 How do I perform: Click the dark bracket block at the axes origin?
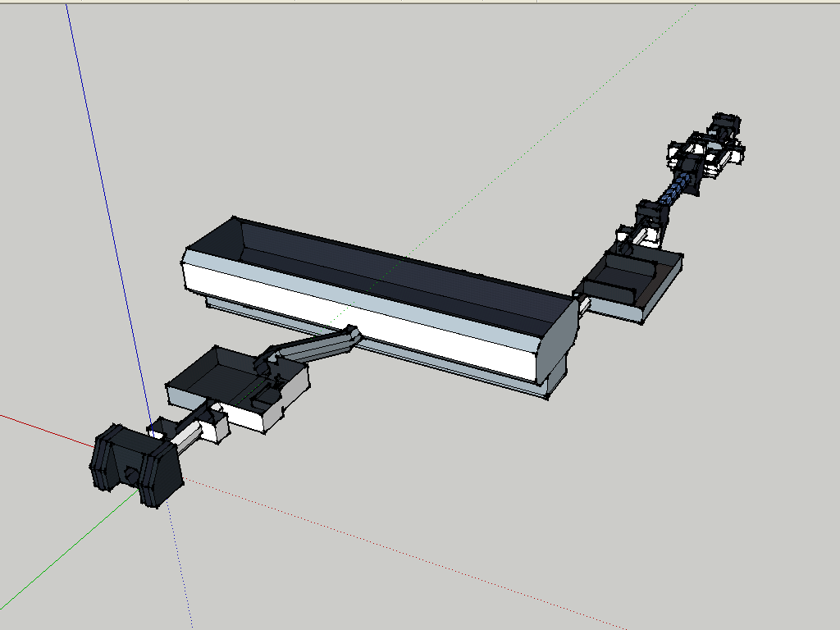point(136,467)
